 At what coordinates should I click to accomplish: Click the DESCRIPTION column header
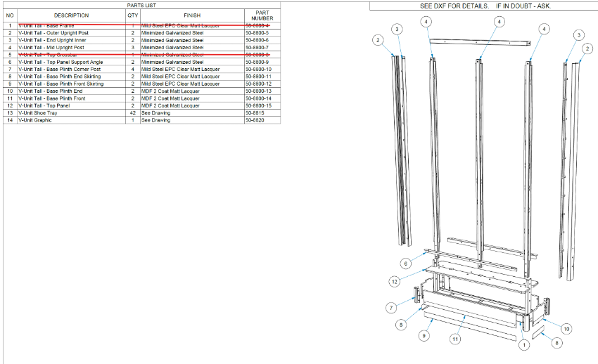click(71, 15)
